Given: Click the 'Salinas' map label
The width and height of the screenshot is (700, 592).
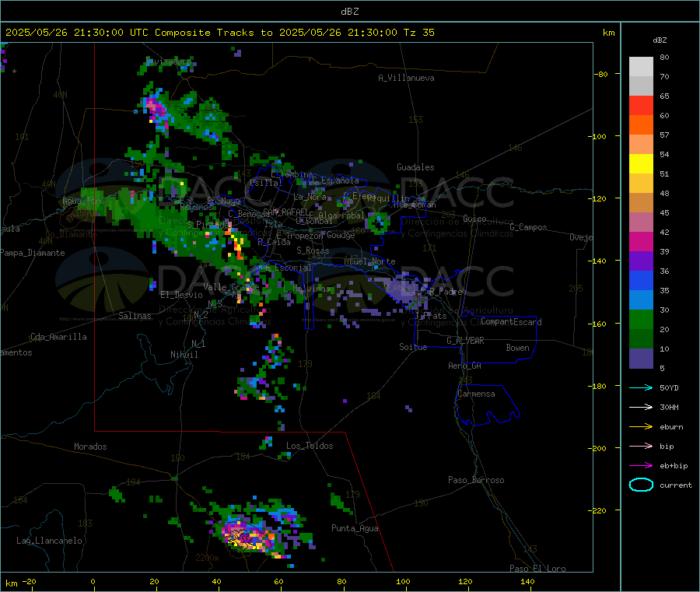Looking at the screenshot, I should point(135,316).
